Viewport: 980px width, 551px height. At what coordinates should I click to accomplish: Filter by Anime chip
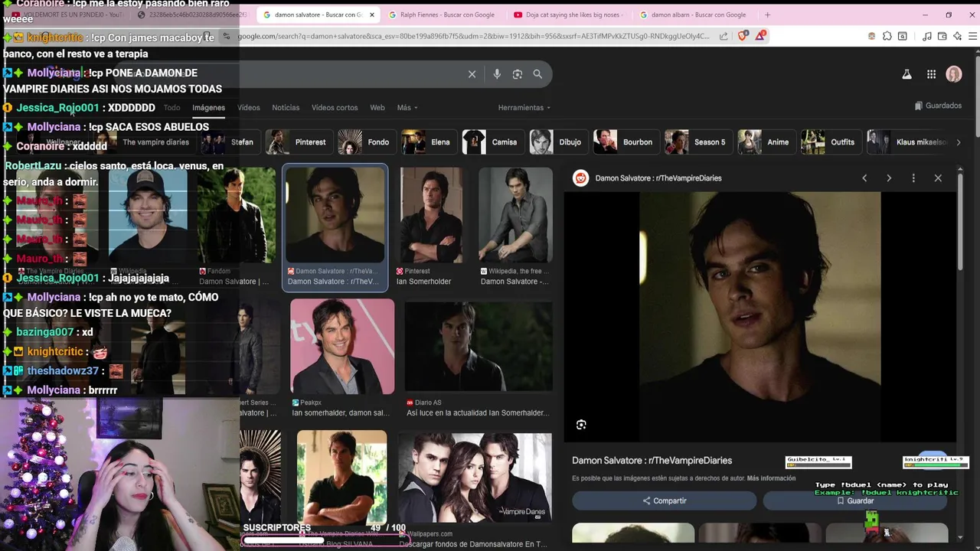tap(766, 142)
